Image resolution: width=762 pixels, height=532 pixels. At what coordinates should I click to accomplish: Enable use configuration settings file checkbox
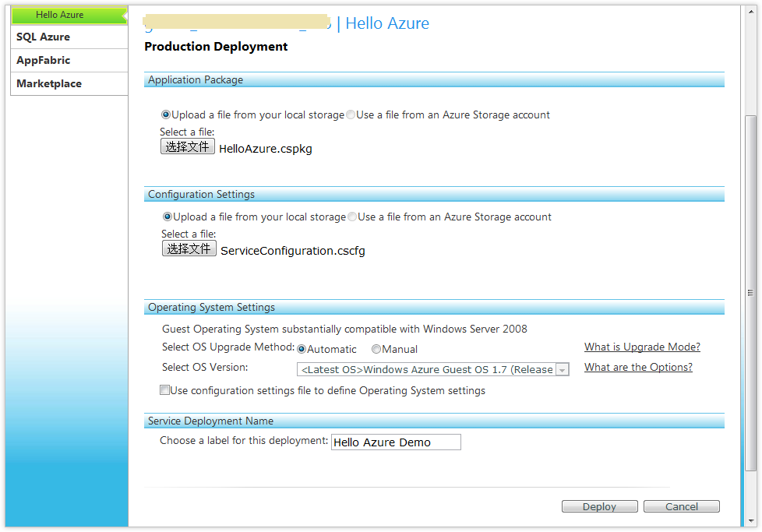(164, 390)
